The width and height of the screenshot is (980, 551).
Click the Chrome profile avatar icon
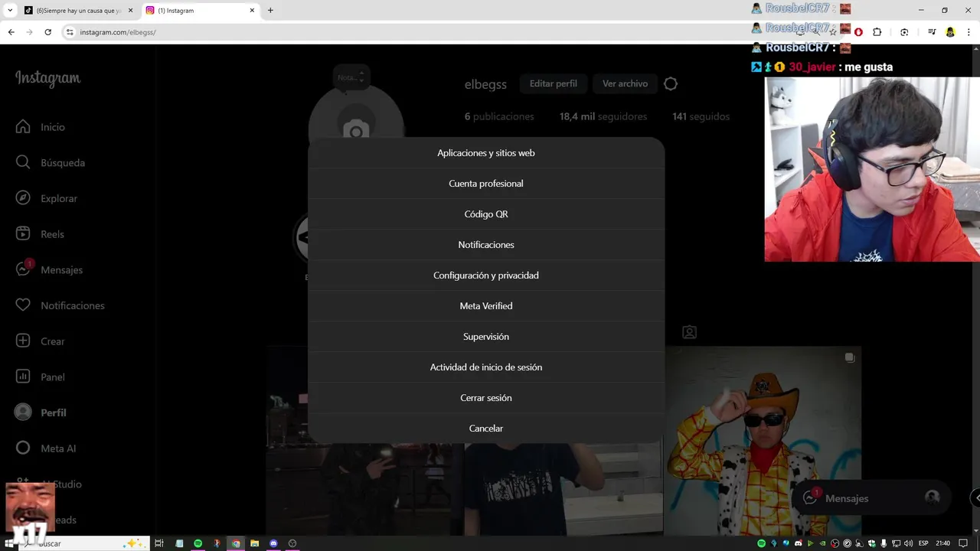pyautogui.click(x=950, y=32)
